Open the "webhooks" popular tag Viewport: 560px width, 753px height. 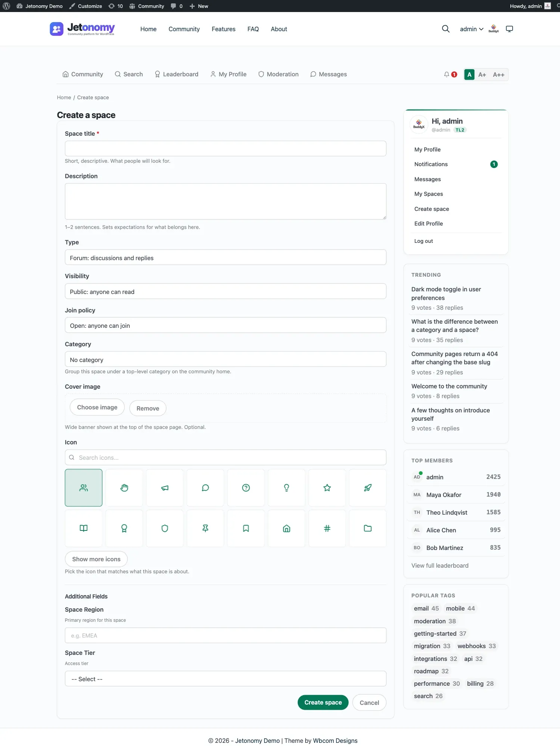click(x=477, y=646)
